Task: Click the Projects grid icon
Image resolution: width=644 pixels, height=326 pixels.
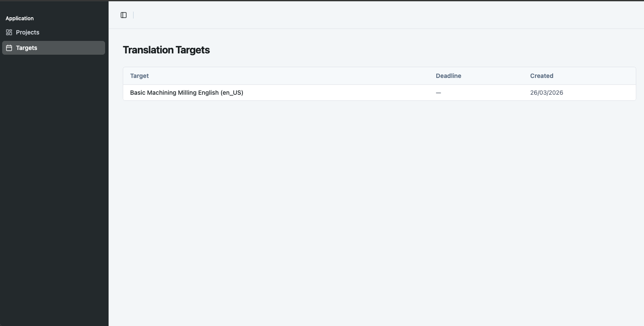Action: (x=9, y=32)
